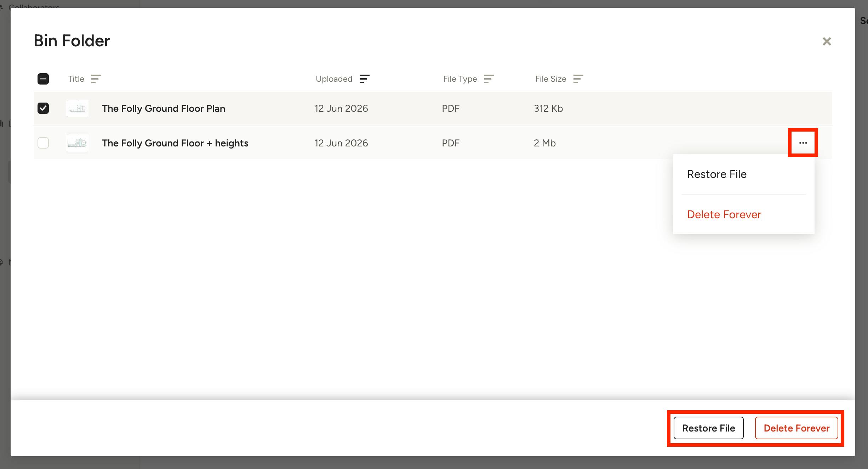Sort files by Title column icon
This screenshot has height=469, width=868.
click(x=96, y=79)
